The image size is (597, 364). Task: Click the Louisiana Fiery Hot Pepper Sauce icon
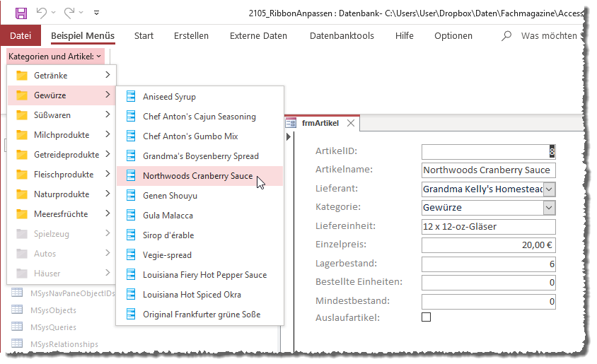coord(131,274)
